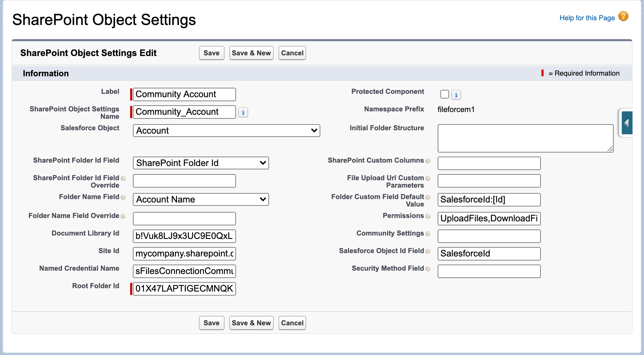Open the Help for this Page link
Image resolution: width=644 pixels, height=355 pixels.
[x=587, y=18]
